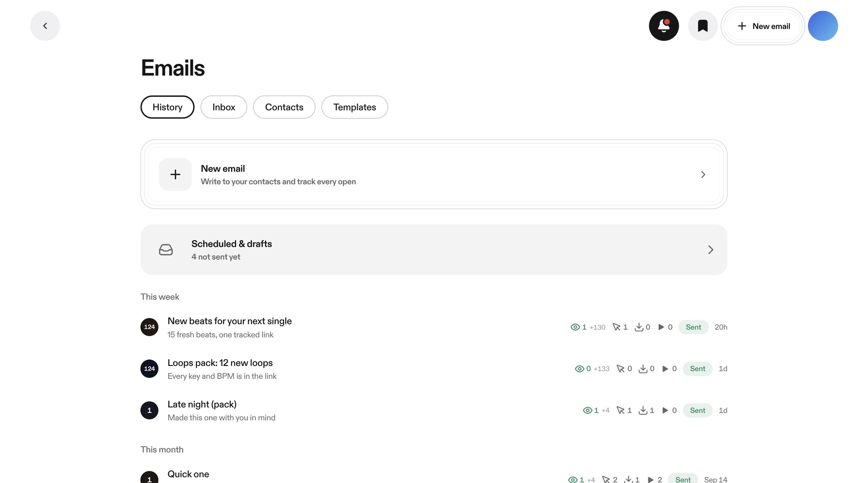Click 'Sep 14' date on Quick one row

[716, 479]
